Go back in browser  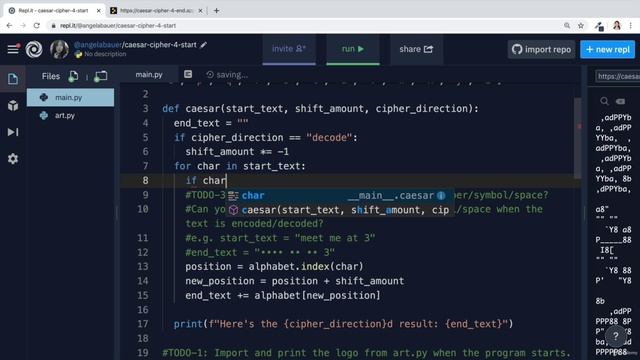(9, 25)
